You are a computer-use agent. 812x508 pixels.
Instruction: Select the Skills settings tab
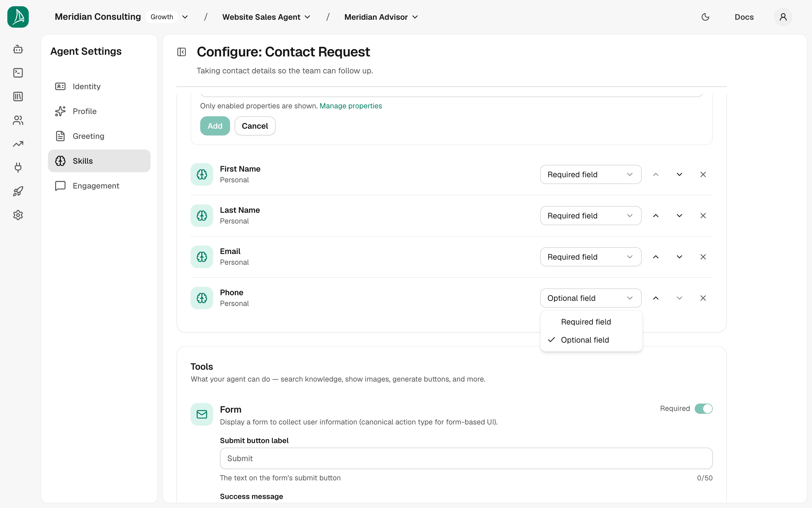click(99, 161)
